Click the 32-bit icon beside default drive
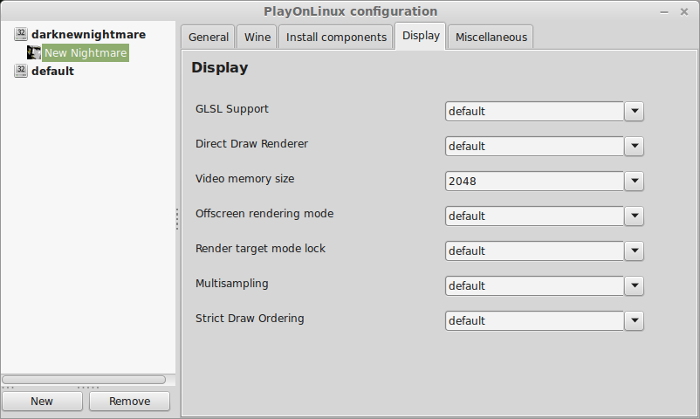The height and width of the screenshot is (419, 700). pyautogui.click(x=21, y=71)
